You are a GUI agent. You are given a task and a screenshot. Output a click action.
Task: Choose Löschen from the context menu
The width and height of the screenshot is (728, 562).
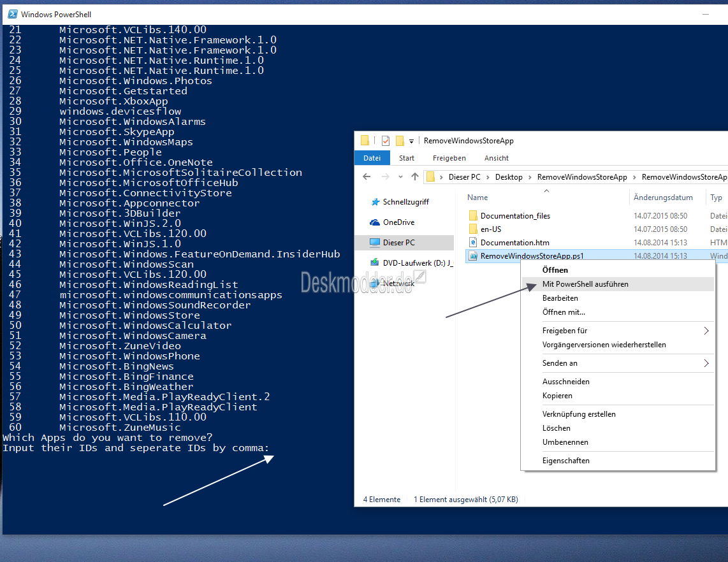618,428
